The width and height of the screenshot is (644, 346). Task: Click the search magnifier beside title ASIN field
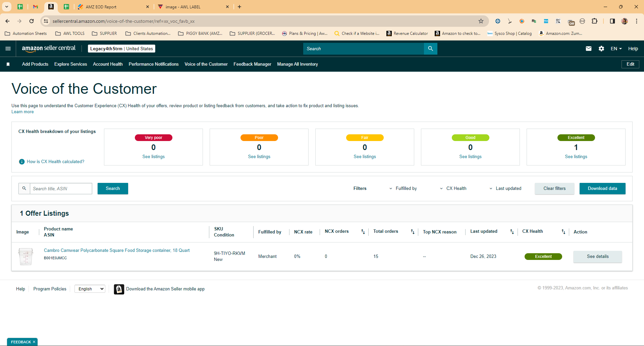coord(24,189)
